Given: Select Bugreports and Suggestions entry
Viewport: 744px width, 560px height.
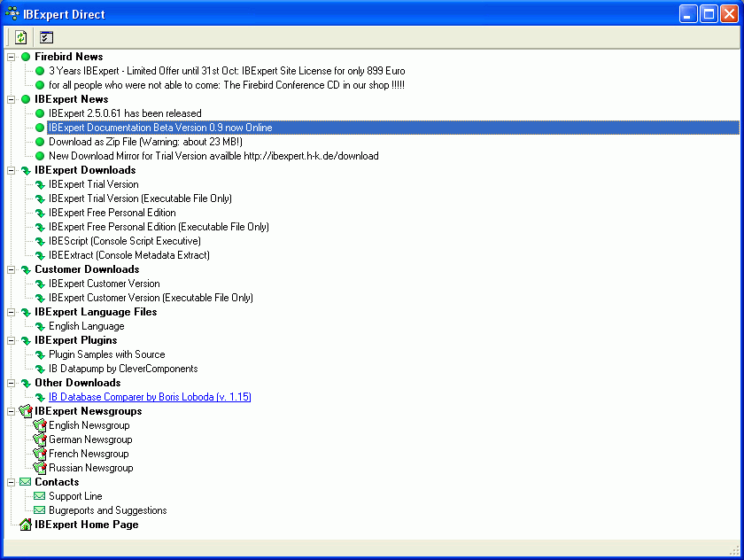Looking at the screenshot, I should pos(108,510).
